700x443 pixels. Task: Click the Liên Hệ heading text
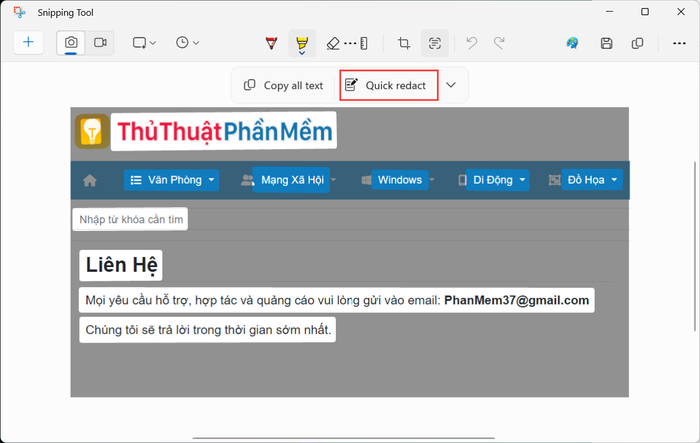pyautogui.click(x=121, y=265)
